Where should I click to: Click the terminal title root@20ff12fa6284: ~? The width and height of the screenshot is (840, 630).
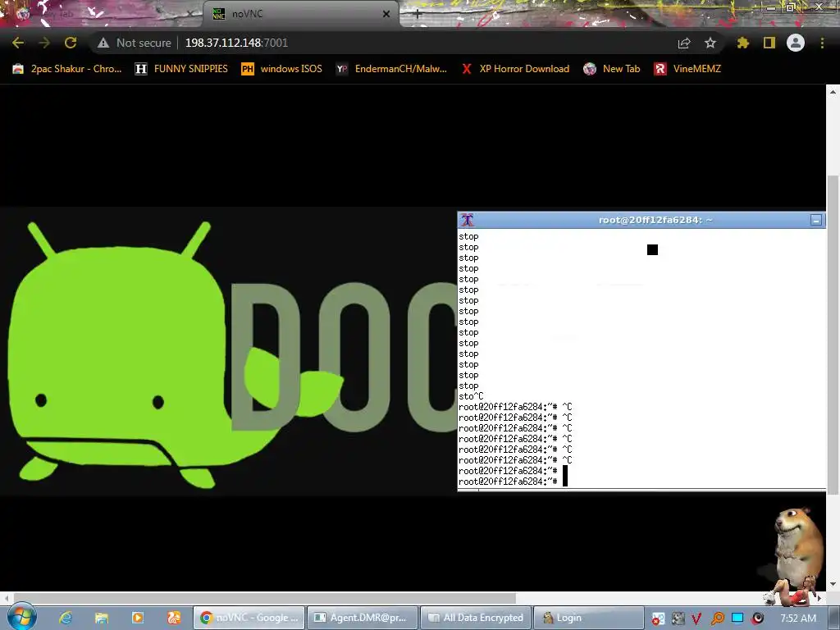pyautogui.click(x=655, y=220)
